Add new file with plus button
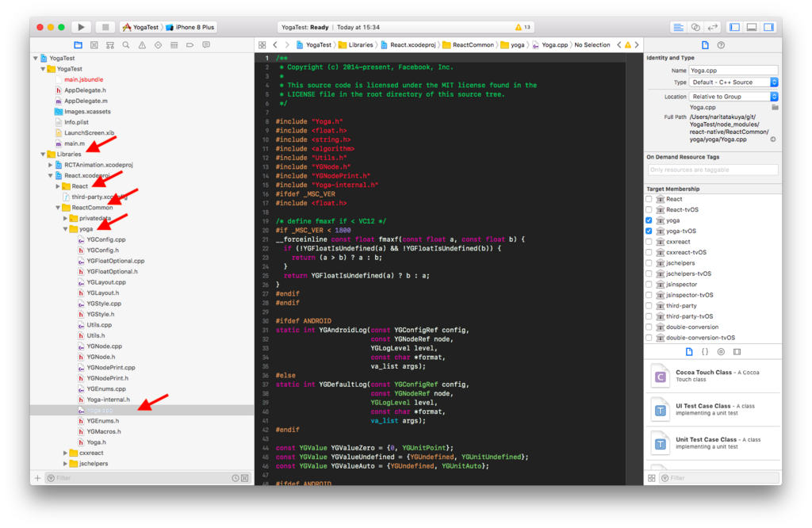This screenshot has width=812, height=528. (37, 478)
